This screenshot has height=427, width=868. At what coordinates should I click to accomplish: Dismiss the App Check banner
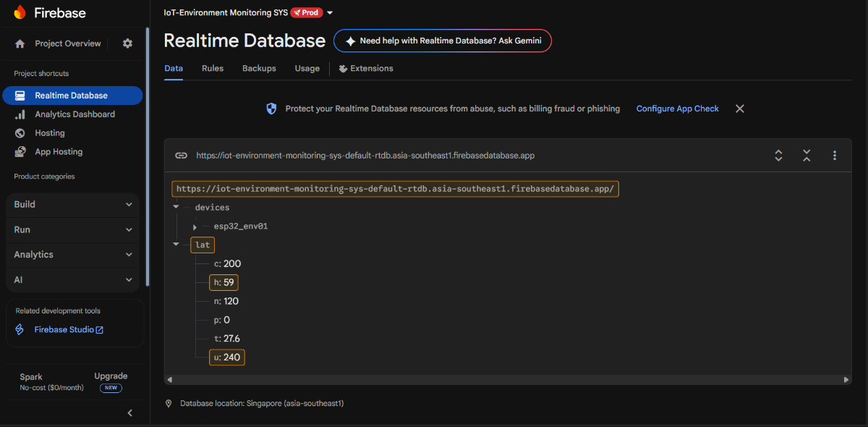(739, 109)
